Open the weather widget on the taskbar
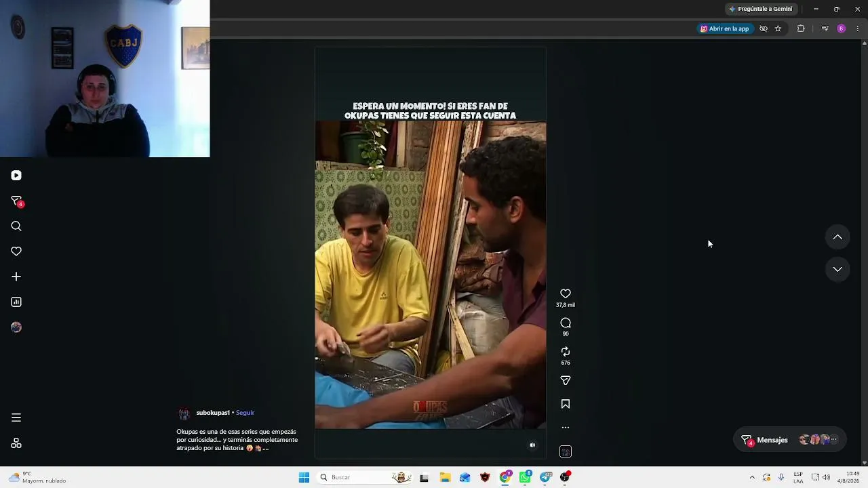The width and height of the screenshot is (868, 488). coord(37,477)
